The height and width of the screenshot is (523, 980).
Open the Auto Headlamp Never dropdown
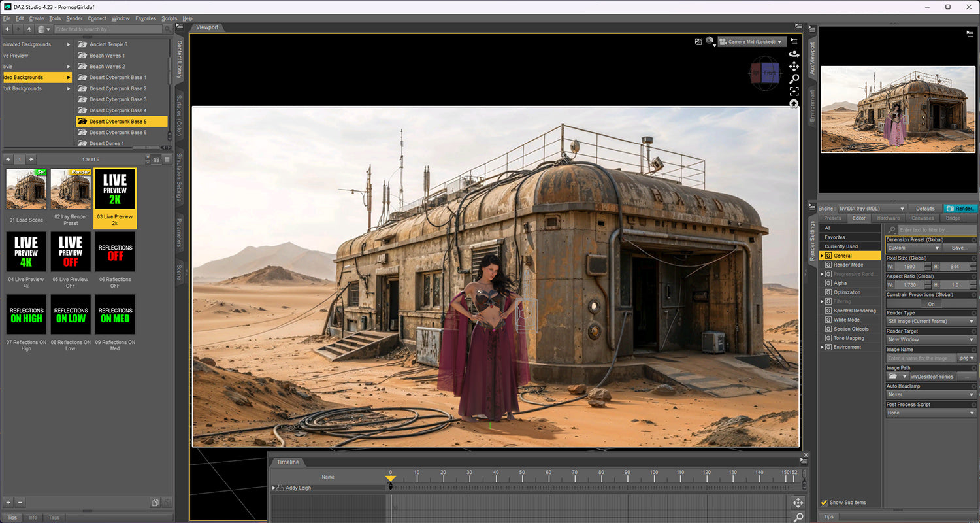[x=931, y=395]
